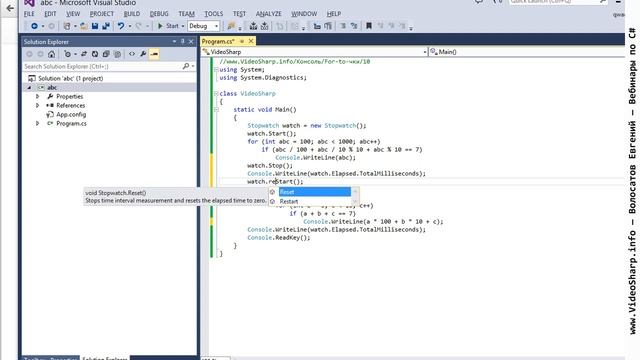Click the View Code icon in Solution Explorer
The height and width of the screenshot is (360, 640).
(132, 54)
